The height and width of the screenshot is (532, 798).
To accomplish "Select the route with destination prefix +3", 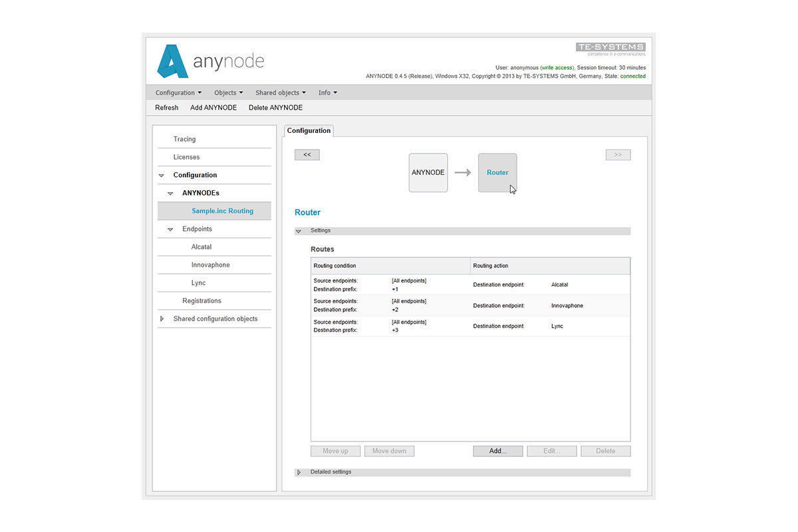I will click(x=470, y=327).
